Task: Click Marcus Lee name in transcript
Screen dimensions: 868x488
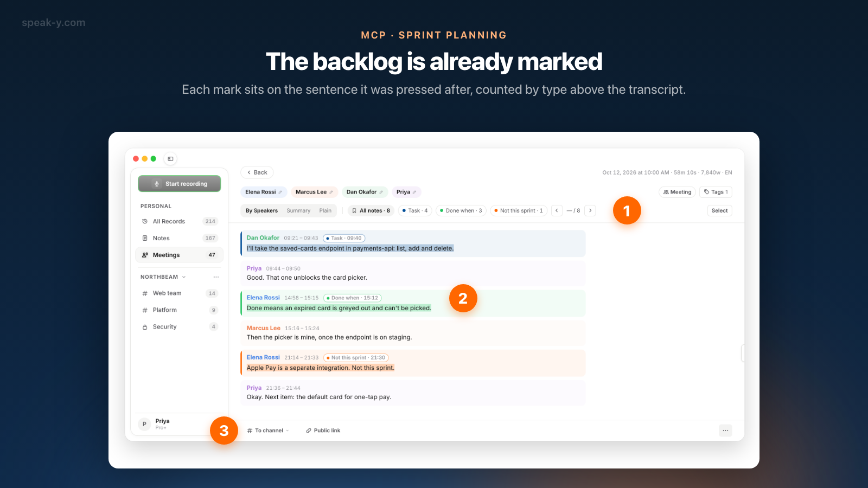Action: [264, 328]
